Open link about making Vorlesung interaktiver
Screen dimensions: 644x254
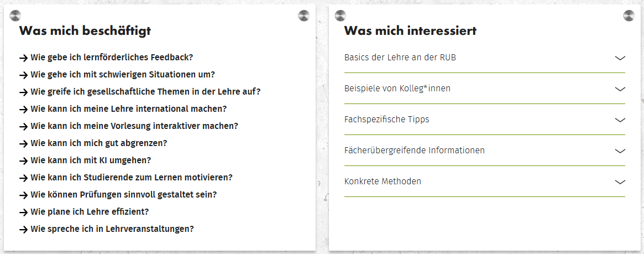tap(134, 126)
